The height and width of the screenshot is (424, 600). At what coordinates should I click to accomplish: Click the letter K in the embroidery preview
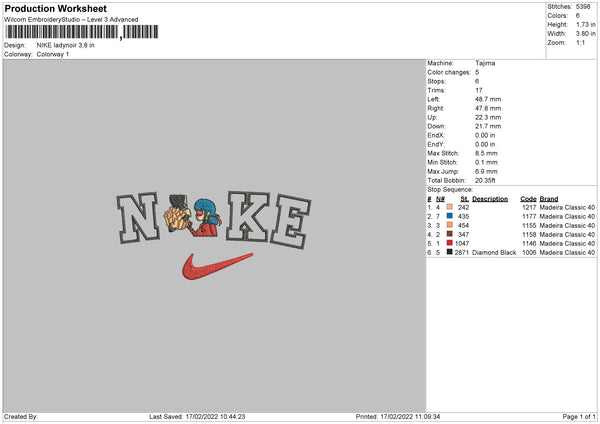[248, 217]
